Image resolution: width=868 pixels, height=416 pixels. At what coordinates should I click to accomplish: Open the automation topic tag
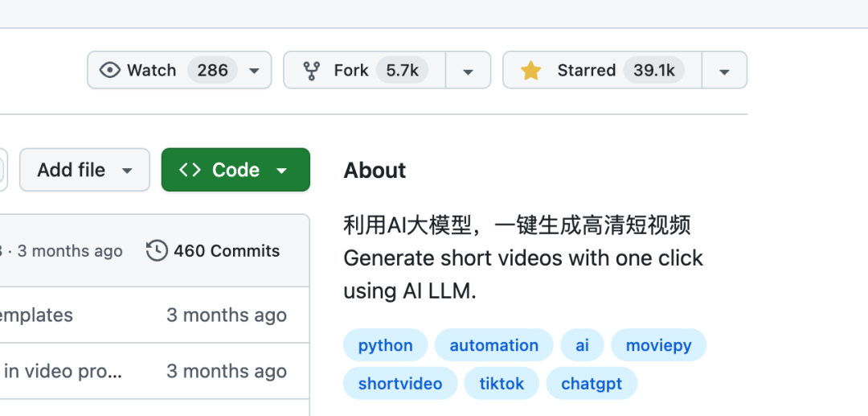point(493,345)
